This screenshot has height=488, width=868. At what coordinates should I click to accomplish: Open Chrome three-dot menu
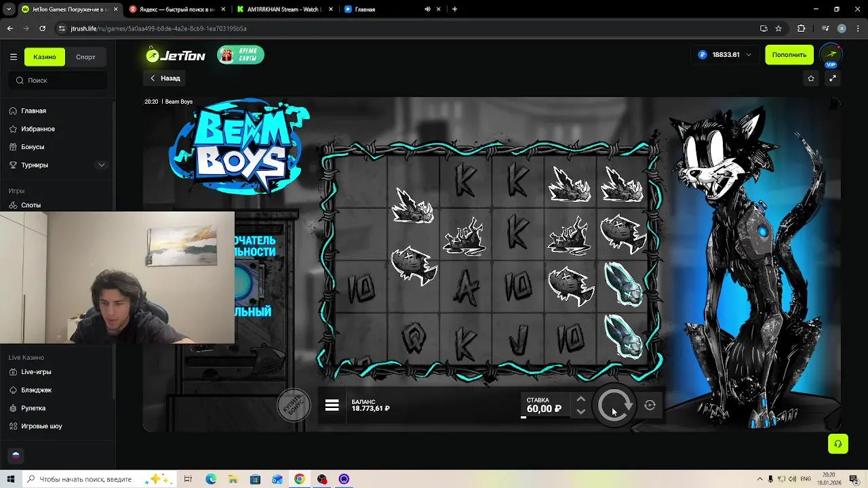(858, 28)
